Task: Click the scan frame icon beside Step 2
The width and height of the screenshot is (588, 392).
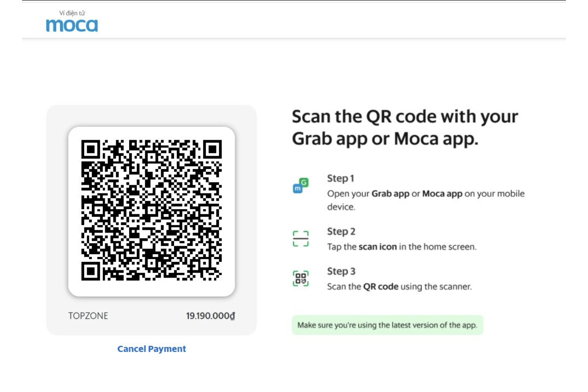Action: [301, 239]
